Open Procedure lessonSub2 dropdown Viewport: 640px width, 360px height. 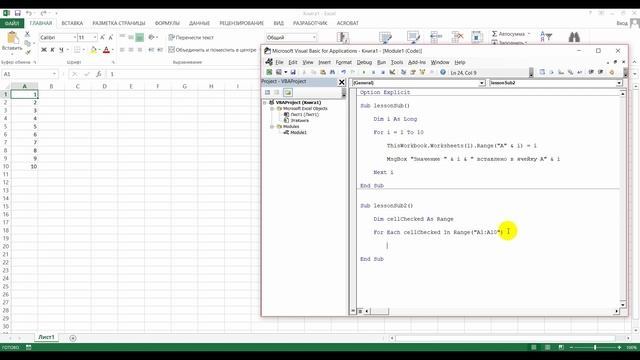pyautogui.click(x=619, y=83)
